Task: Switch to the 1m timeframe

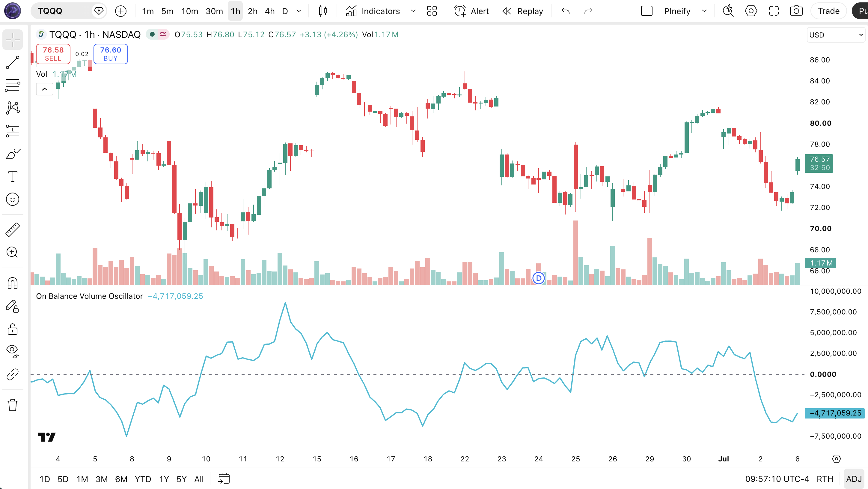Action: click(x=147, y=11)
